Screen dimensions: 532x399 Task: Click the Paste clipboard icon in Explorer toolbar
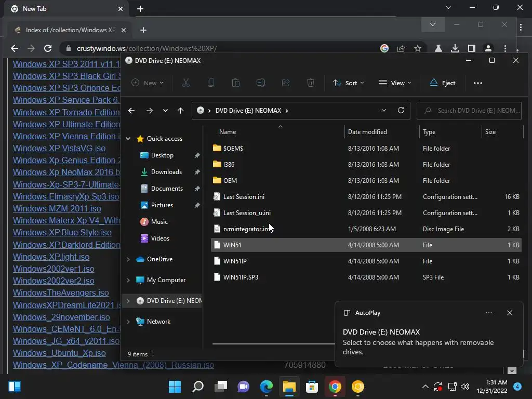pyautogui.click(x=235, y=83)
